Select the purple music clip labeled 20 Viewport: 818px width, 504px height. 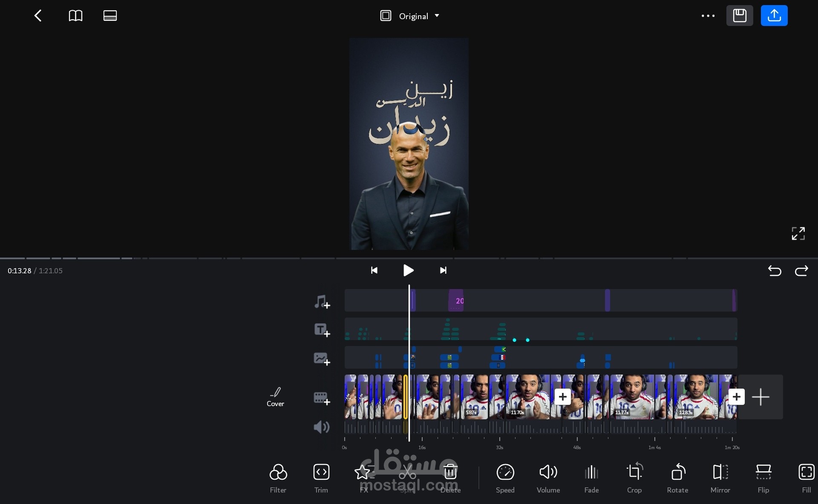(x=456, y=301)
